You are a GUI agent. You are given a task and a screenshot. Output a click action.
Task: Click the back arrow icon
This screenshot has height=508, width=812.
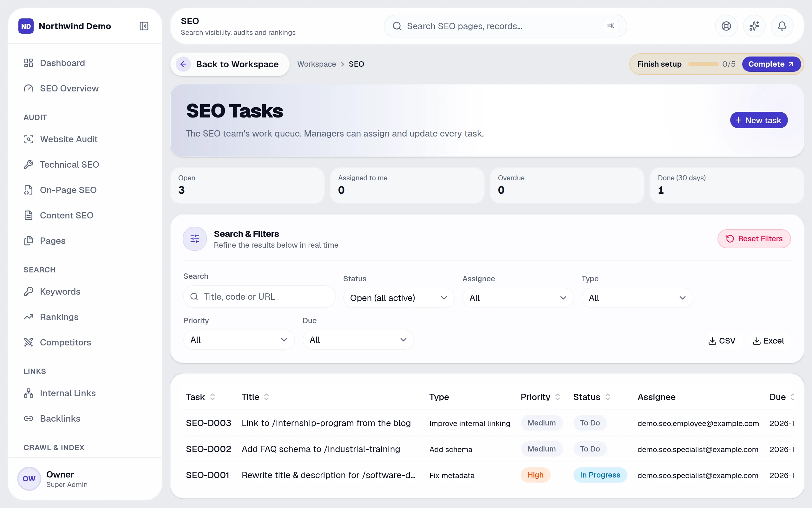click(x=183, y=64)
